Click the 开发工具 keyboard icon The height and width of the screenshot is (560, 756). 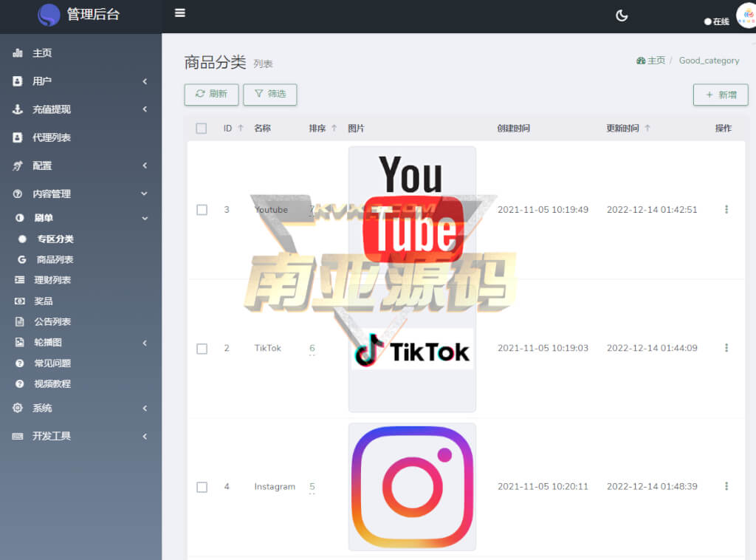coord(18,436)
